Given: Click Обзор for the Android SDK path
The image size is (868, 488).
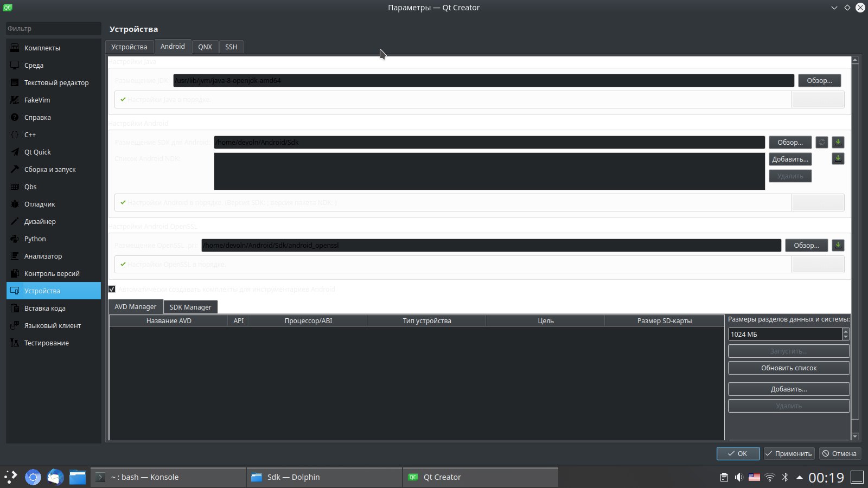Looking at the screenshot, I should point(790,142).
